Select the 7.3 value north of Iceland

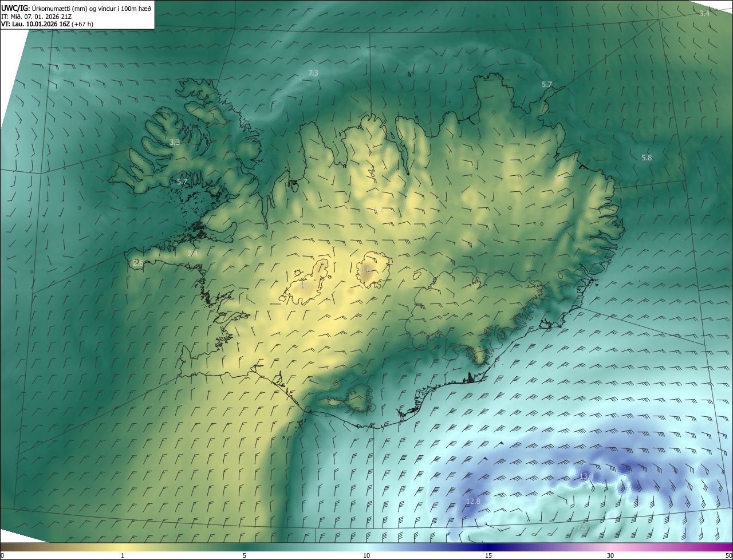click(x=313, y=73)
